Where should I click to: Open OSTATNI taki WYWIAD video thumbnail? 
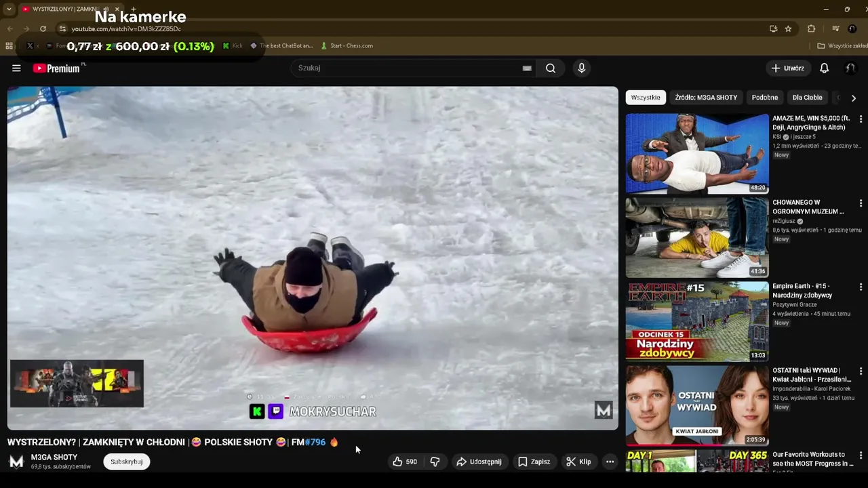[697, 405]
